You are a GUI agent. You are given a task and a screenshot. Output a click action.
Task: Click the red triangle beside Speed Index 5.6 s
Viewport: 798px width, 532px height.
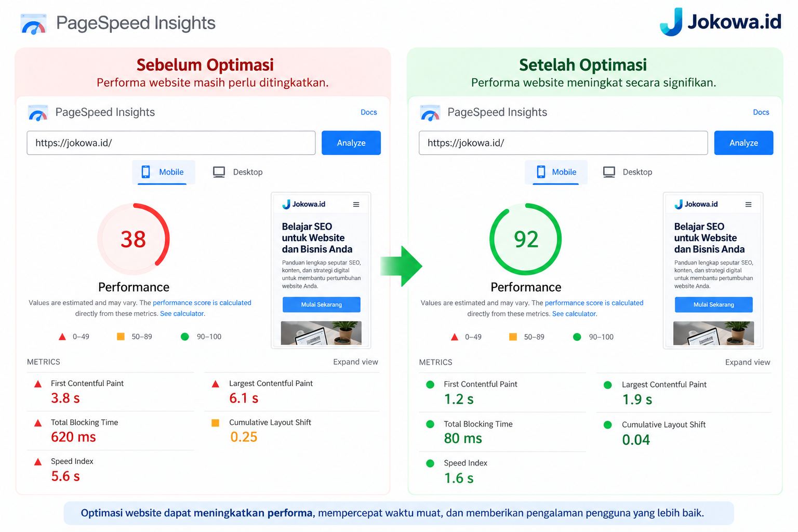(38, 462)
